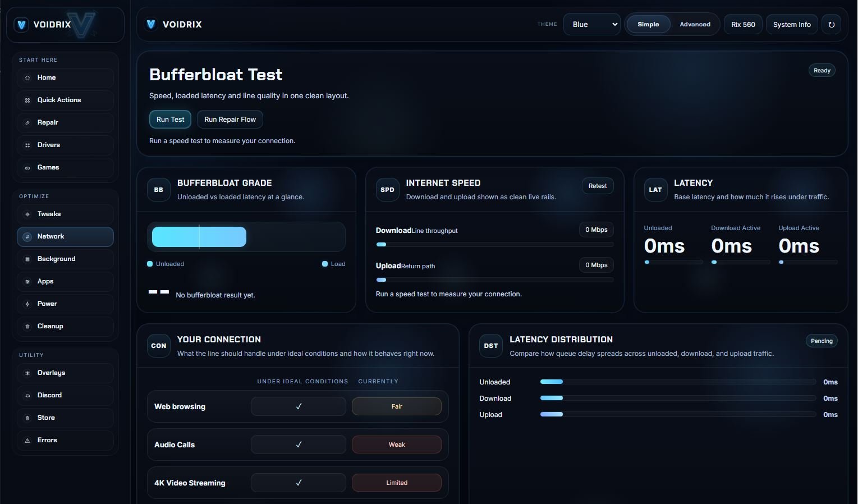Click the Power lightning icon
This screenshot has width=858, height=504.
pyautogui.click(x=27, y=304)
